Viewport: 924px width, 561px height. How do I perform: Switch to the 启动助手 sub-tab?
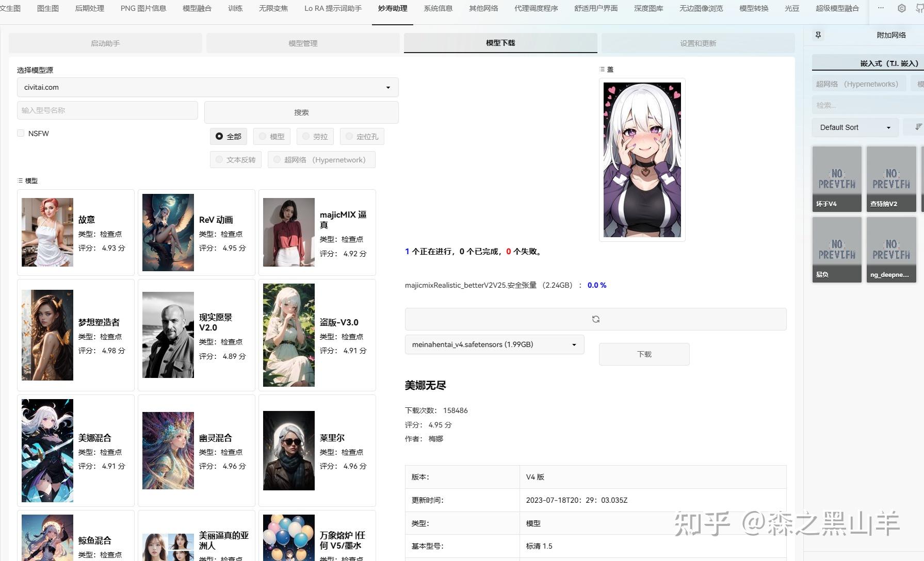(x=105, y=43)
